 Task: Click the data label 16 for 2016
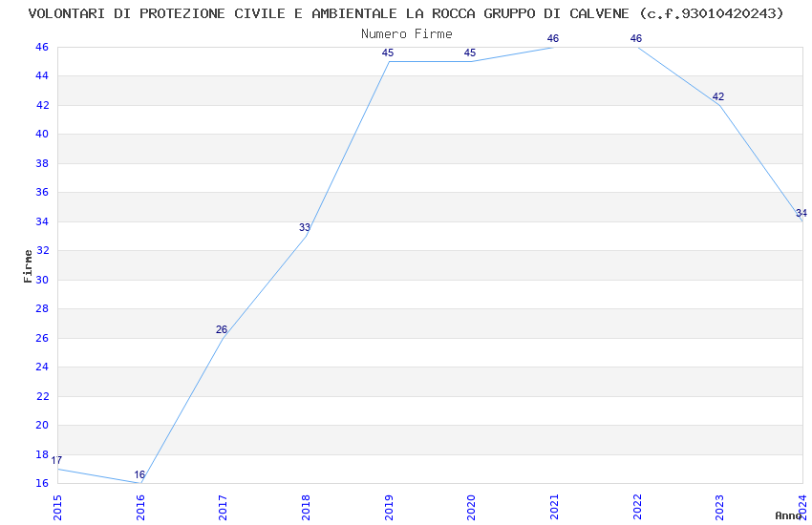pos(139,474)
